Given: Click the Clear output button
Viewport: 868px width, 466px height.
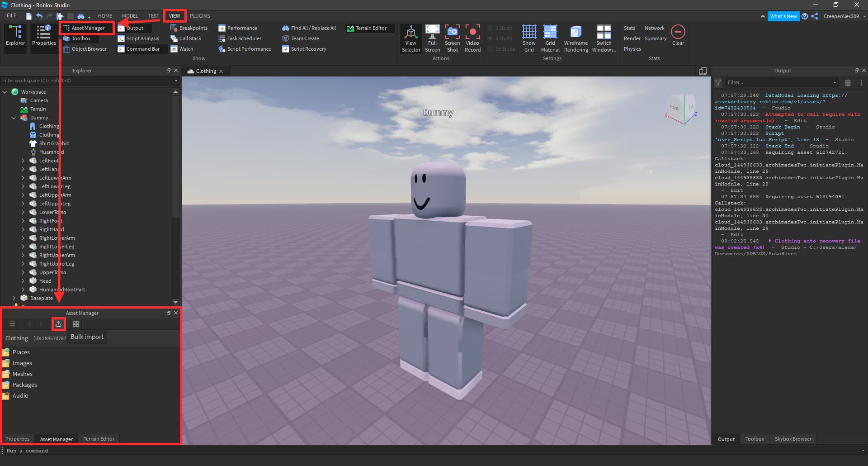Looking at the screenshot, I should (678, 33).
